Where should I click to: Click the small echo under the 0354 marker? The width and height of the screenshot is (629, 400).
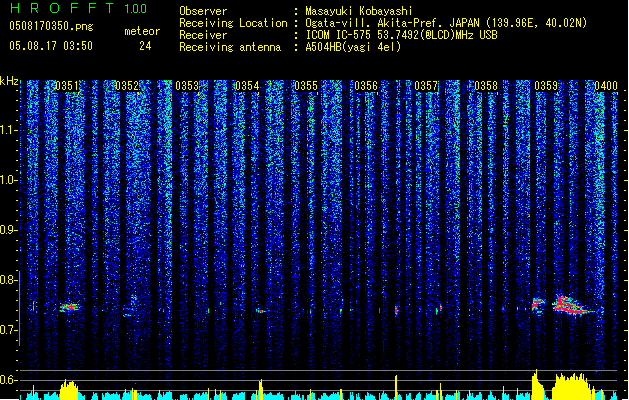coord(261,311)
